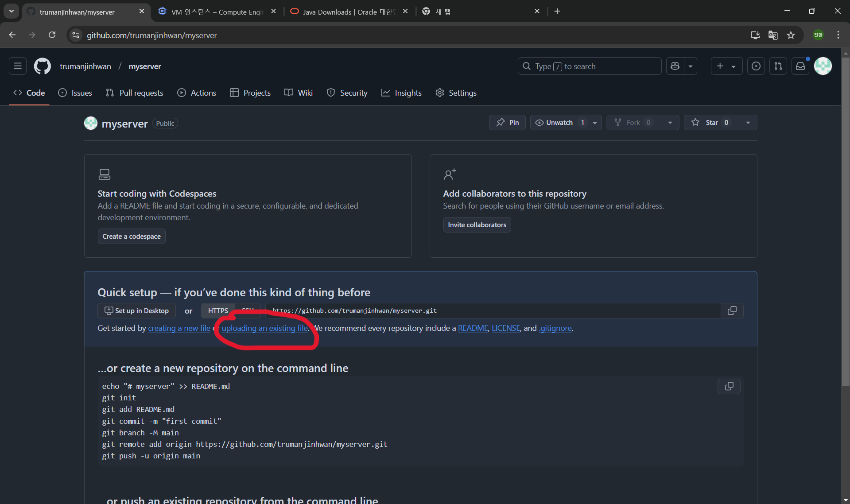The height and width of the screenshot is (504, 850).
Task: Open the issues icon in header
Action: pyautogui.click(x=756, y=66)
